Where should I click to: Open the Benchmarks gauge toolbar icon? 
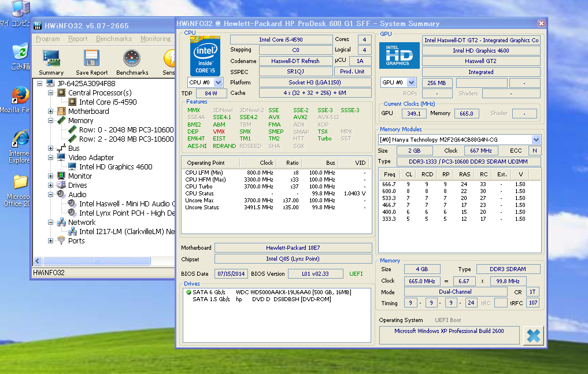pos(132,59)
